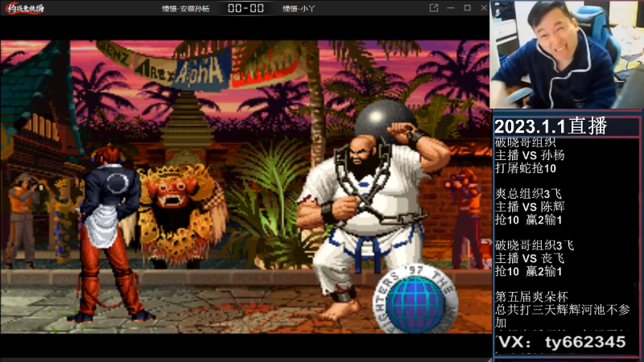This screenshot has width=644, height=362.
Task: Click the red-haired fighter on the left
Action: coord(111,234)
